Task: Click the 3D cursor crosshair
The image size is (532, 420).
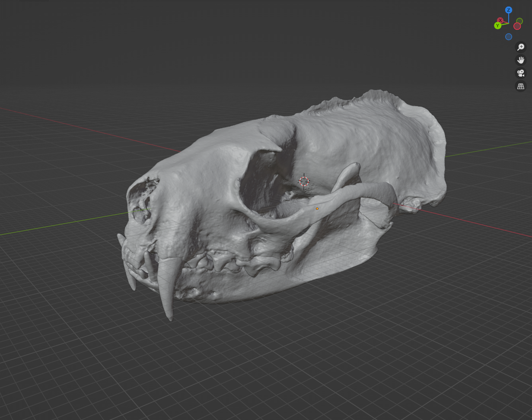Action: 304,181
